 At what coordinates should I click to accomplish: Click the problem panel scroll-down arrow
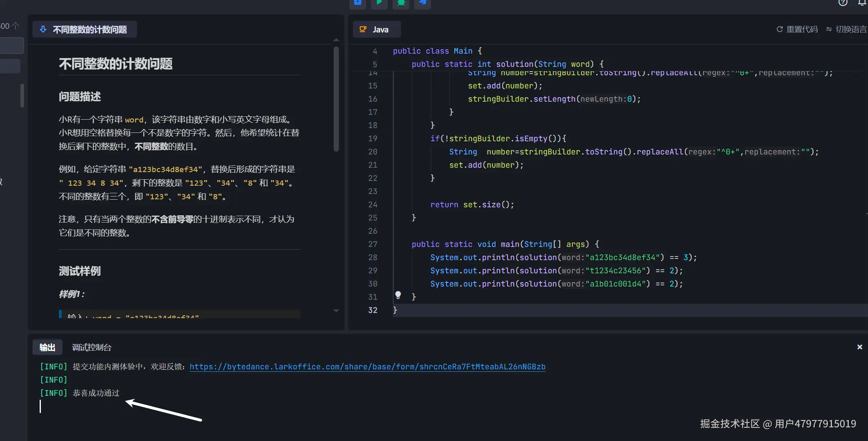coord(336,311)
